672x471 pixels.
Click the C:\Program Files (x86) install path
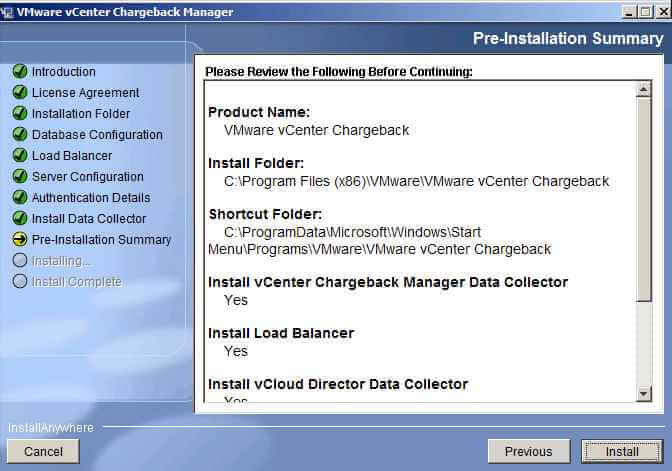click(x=416, y=181)
